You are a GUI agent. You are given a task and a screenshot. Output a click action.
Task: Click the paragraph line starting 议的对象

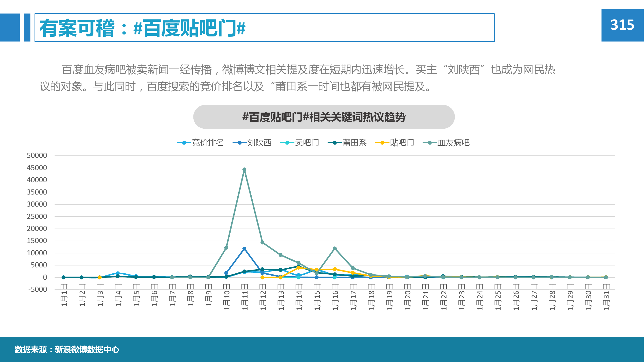(236, 86)
